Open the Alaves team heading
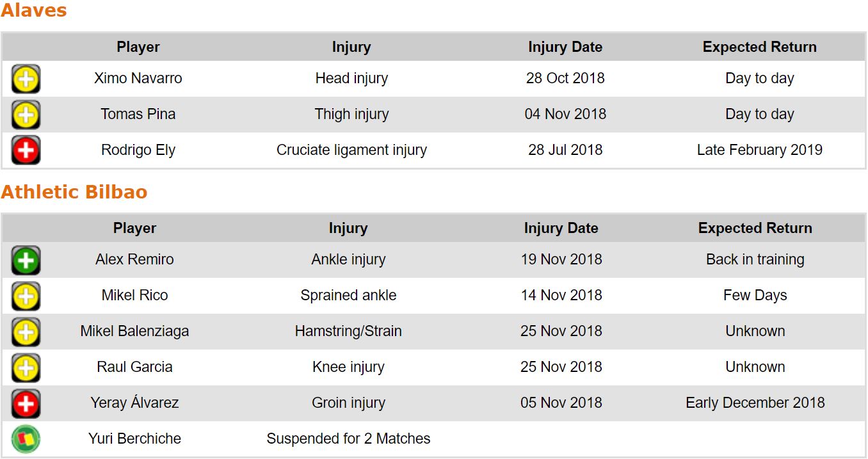Viewport: 868px width, 459px height. pyautogui.click(x=34, y=11)
